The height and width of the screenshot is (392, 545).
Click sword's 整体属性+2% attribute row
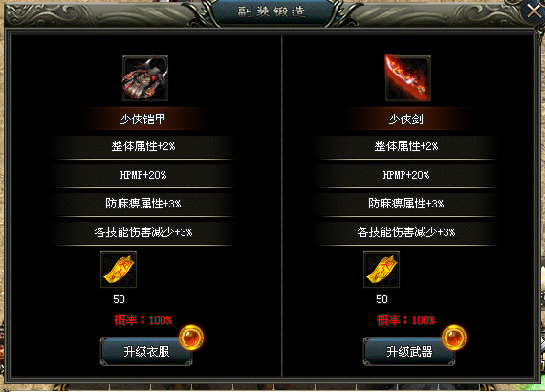click(x=406, y=146)
